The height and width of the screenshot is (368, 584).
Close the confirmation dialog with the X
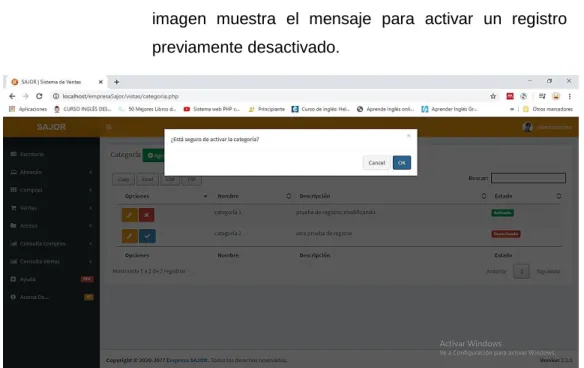[x=409, y=136]
